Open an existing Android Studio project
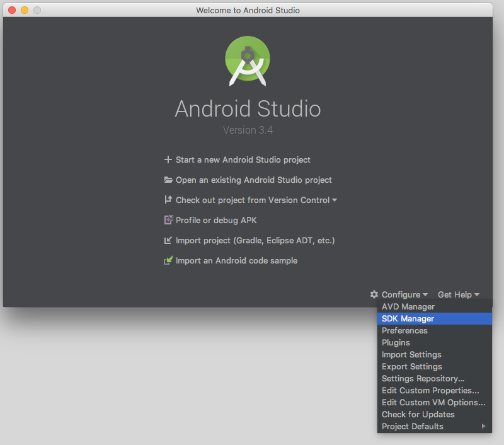Screen dimensions: 504x445 point(253,180)
